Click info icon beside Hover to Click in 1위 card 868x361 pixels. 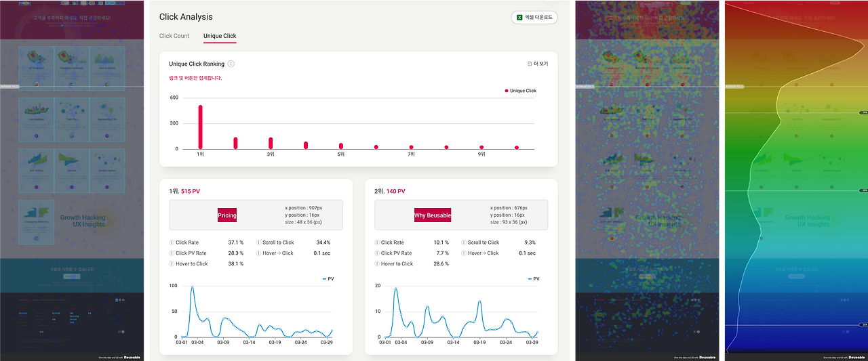[172, 264]
